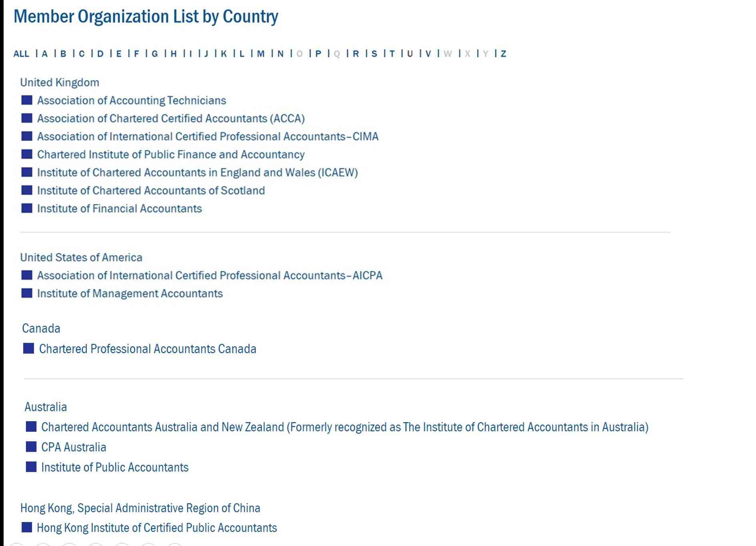Select letter A in the alphabet filter
756x546 pixels.
pyautogui.click(x=45, y=54)
